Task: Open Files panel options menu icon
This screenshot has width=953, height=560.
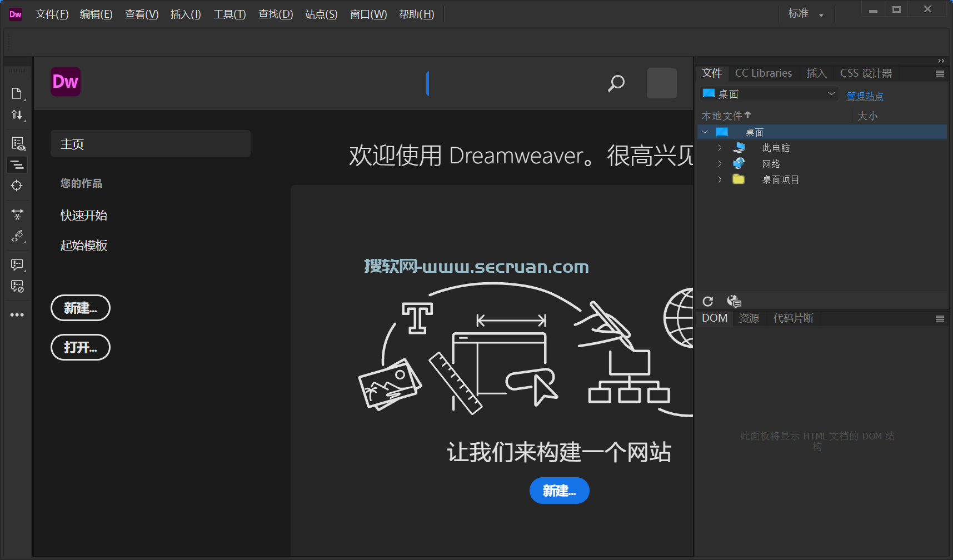Action: (x=940, y=73)
